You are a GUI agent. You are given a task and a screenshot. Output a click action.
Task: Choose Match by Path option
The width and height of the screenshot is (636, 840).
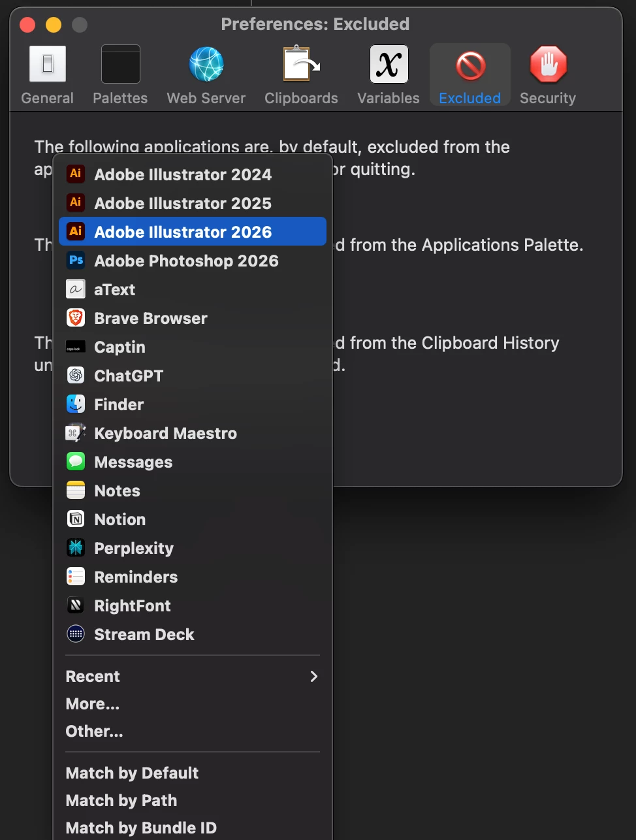pos(193,800)
